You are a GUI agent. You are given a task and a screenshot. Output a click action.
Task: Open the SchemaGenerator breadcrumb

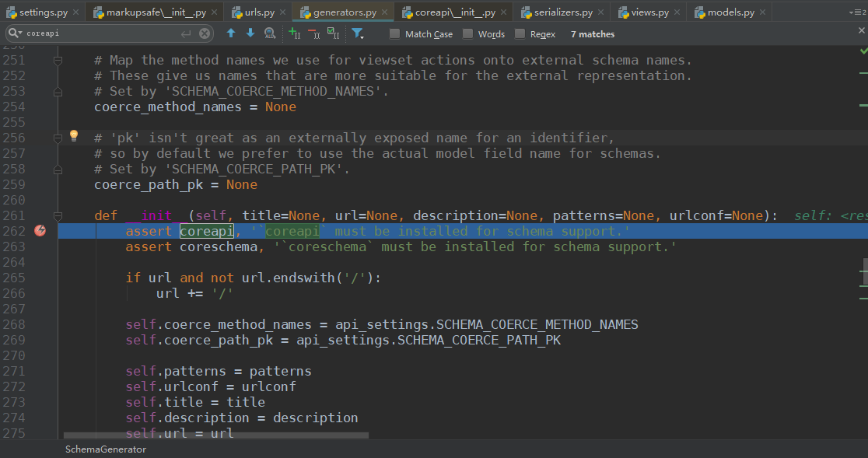pyautogui.click(x=105, y=449)
